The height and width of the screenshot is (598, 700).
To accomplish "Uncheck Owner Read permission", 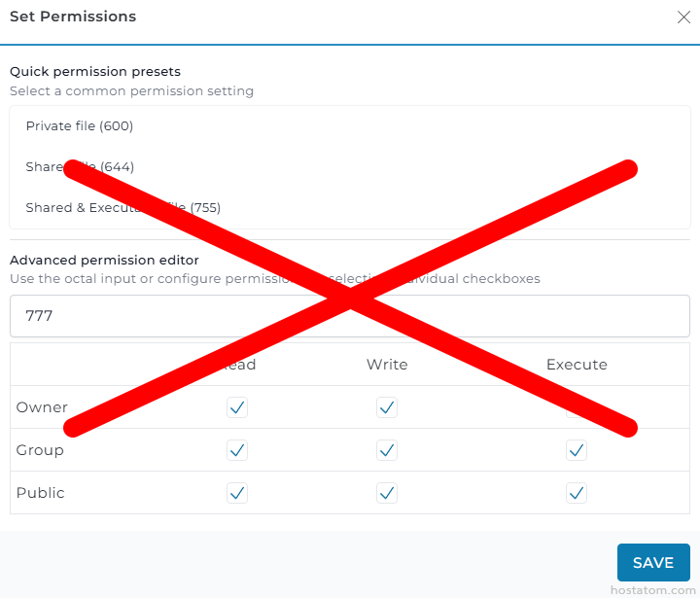I will 237,407.
